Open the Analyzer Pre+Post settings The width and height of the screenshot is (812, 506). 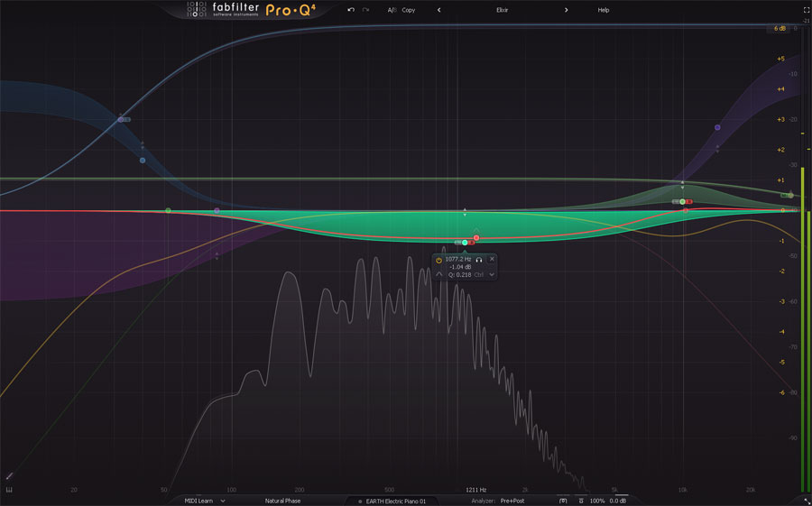click(x=512, y=501)
